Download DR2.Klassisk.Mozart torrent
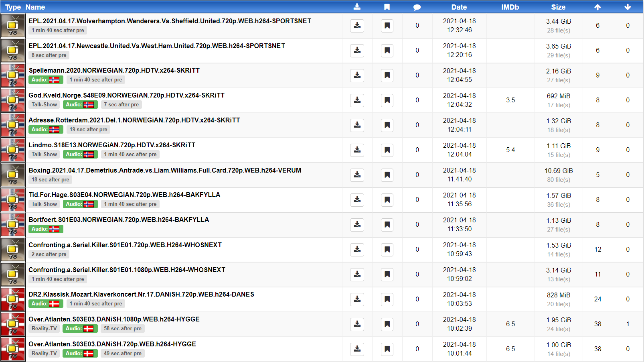644x362 pixels. tap(357, 299)
